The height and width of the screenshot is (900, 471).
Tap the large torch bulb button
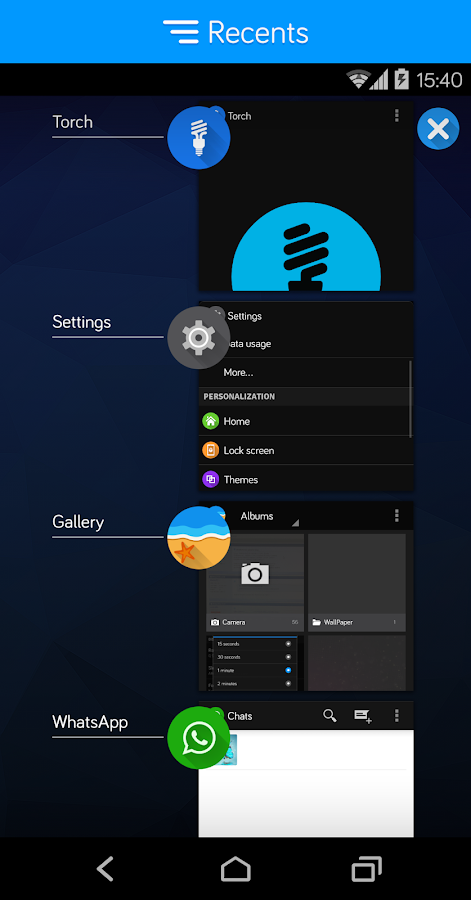pos(306,247)
